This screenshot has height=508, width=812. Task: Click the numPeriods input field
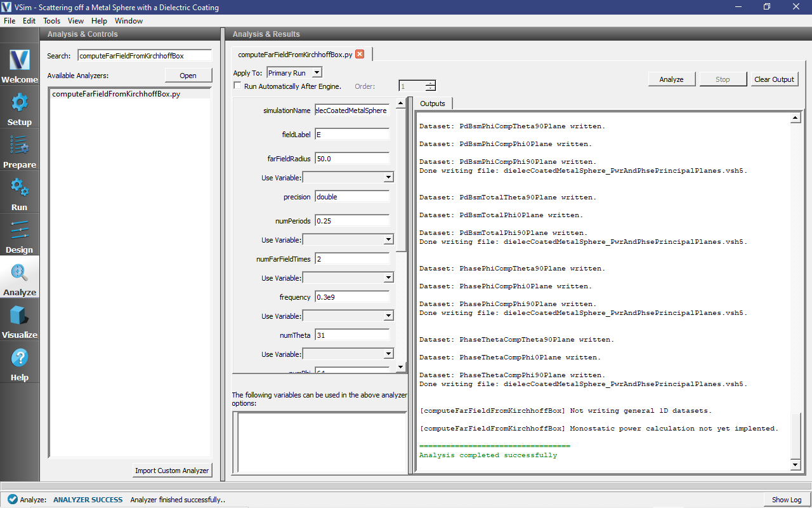coord(352,221)
